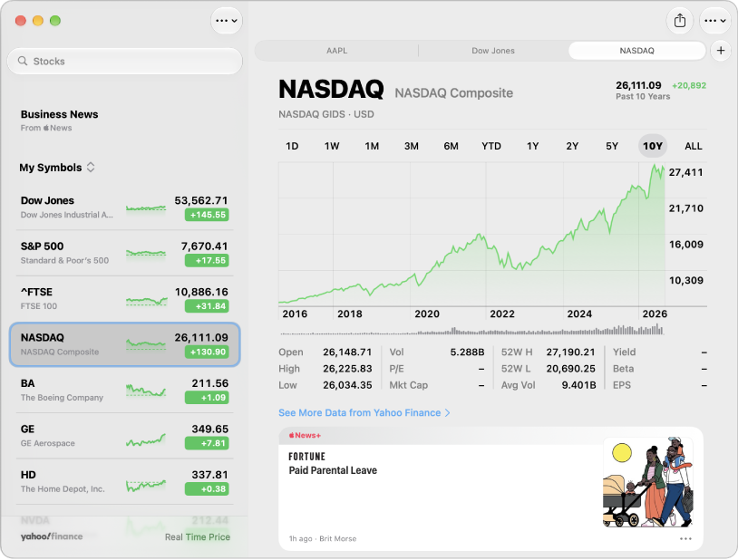738x560 pixels.
Task: Select the HD Home Depot watchlist row
Action: tap(125, 481)
